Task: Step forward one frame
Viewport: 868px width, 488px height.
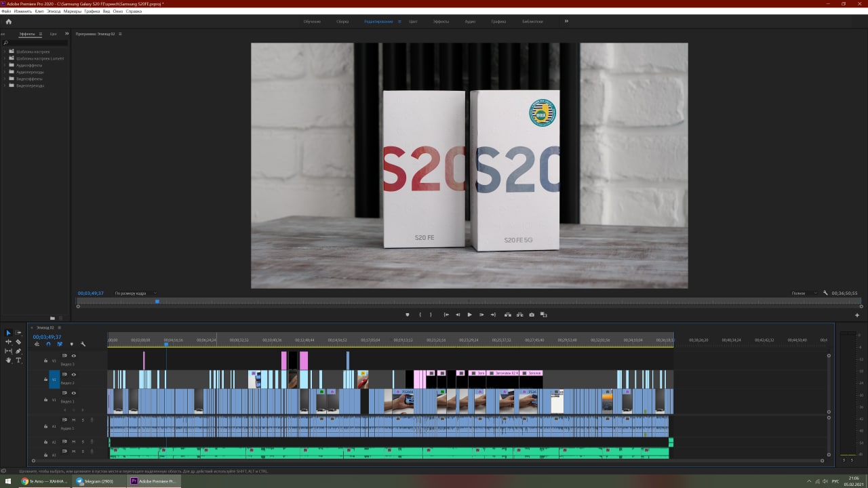Action: (x=481, y=314)
